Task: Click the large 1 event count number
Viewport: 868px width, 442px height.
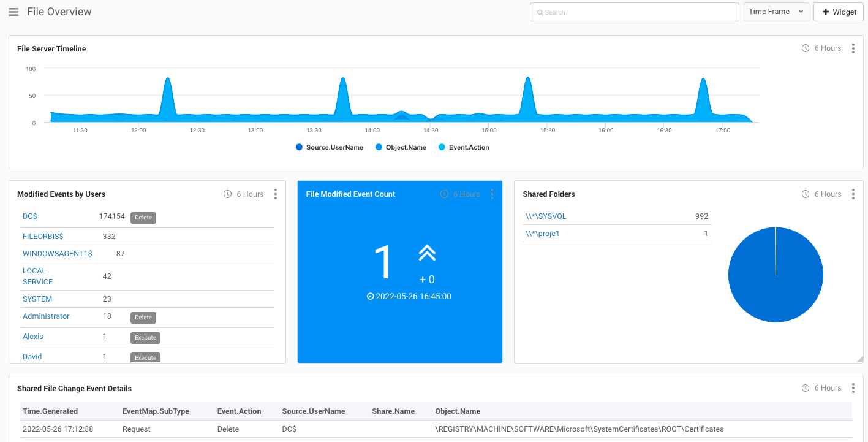Action: coord(383,262)
